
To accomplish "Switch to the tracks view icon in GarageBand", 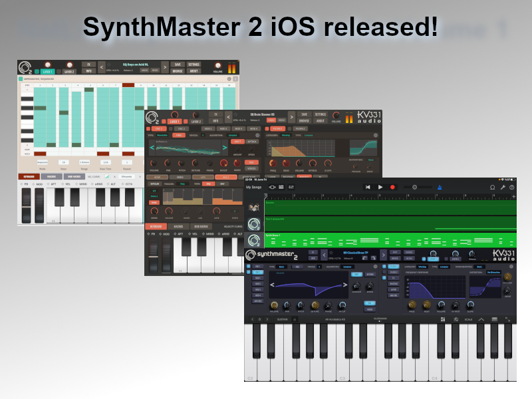I will [281, 187].
